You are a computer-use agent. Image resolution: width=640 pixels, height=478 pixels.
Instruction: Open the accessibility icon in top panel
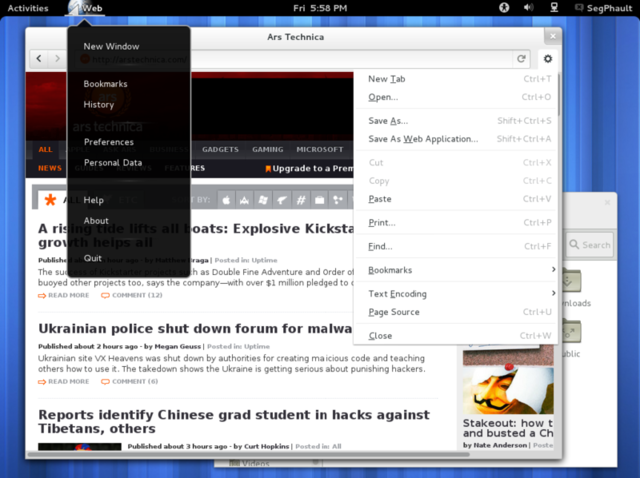(504, 8)
